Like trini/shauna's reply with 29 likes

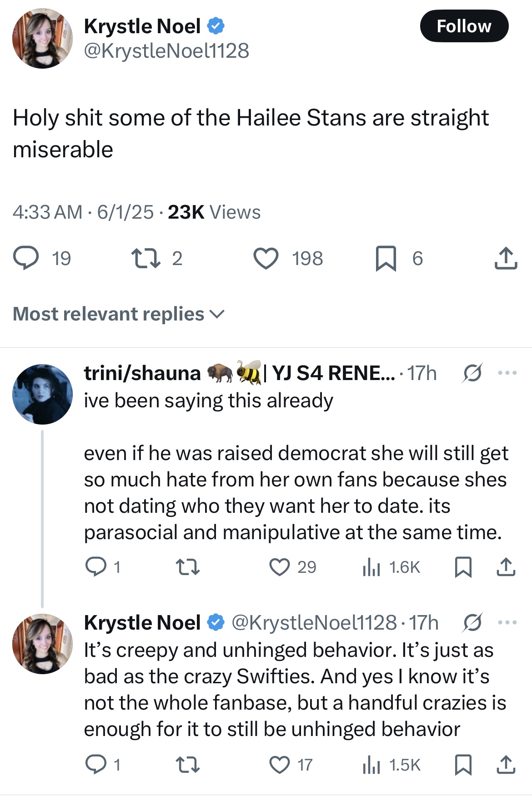280,567
